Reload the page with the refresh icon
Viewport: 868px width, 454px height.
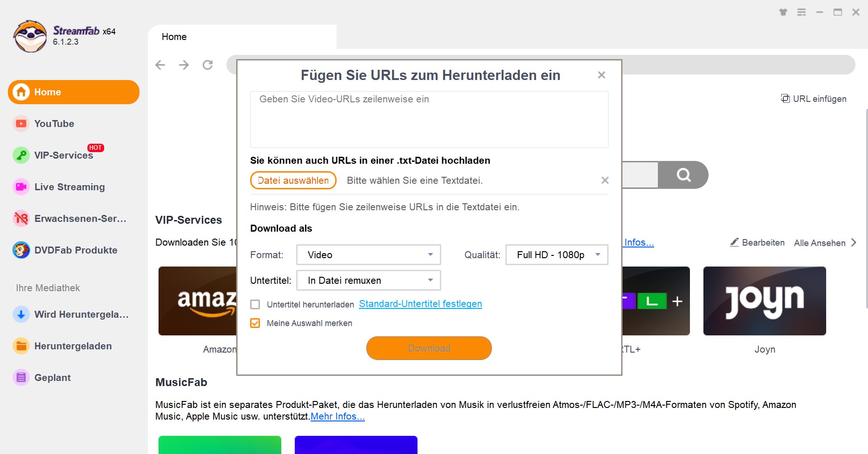[208, 65]
